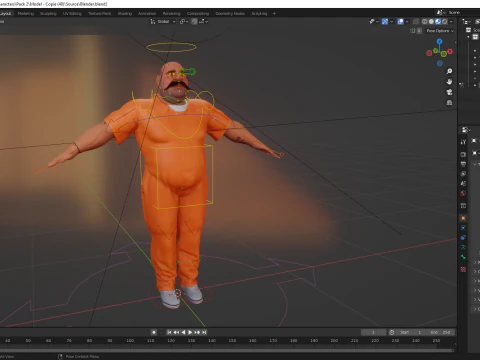The height and width of the screenshot is (360, 480).
Task: Toggle the camera view icon
Action: pos(449,92)
